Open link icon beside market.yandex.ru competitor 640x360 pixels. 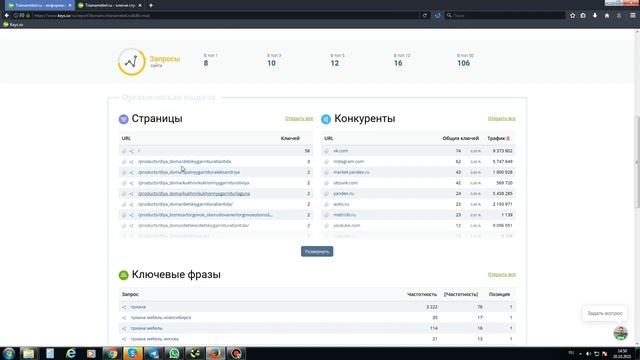click(327, 172)
